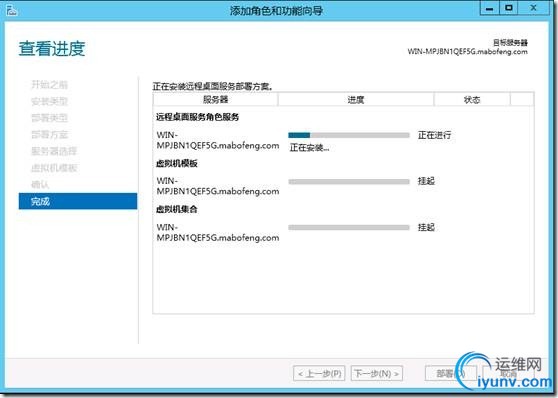Select the 开始之前 step

point(49,85)
